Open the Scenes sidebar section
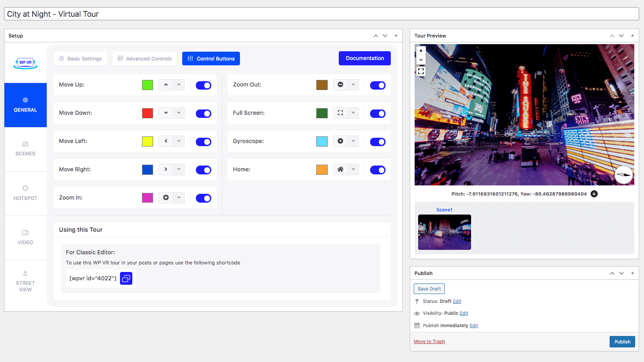 pos(26,149)
